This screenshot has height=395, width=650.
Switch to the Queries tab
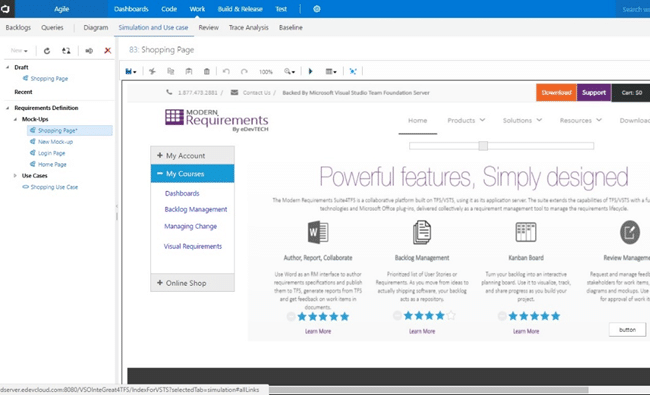(x=52, y=27)
